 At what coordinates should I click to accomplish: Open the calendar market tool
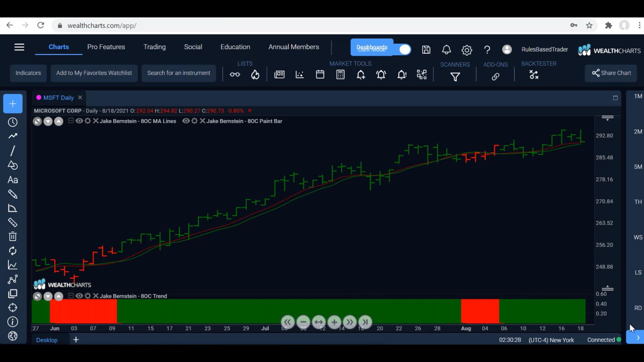tap(320, 74)
